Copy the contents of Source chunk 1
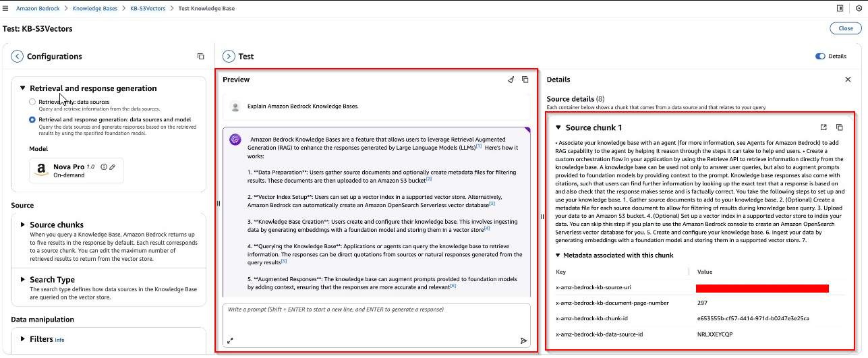 [x=840, y=127]
